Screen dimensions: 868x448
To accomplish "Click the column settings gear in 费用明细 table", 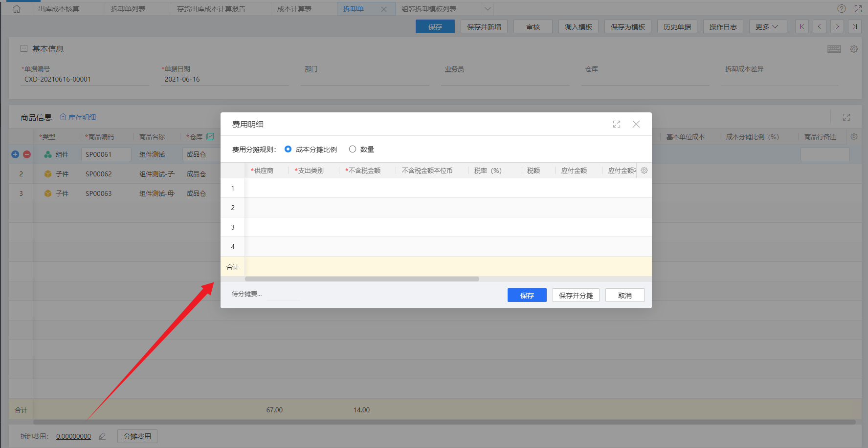I will [x=644, y=171].
